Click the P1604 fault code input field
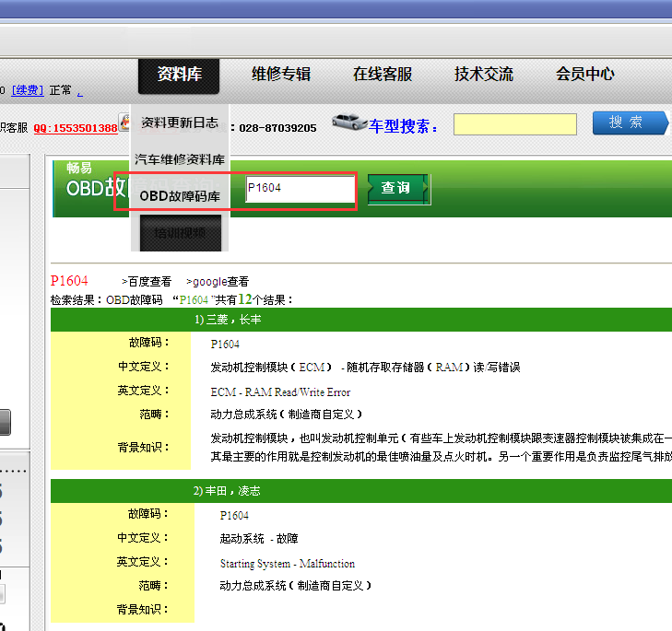The height and width of the screenshot is (631, 672). 301,189
